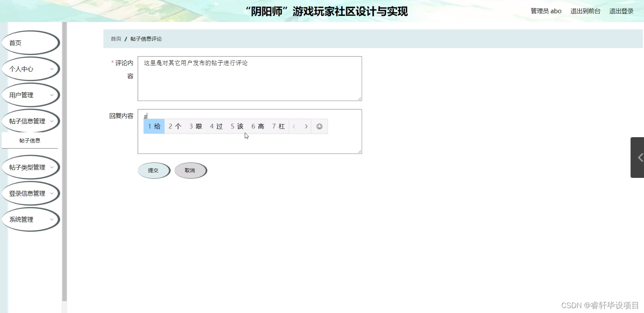Choose IME candidate 6 高
Viewport: 644px width, 313px height.
pyautogui.click(x=258, y=127)
